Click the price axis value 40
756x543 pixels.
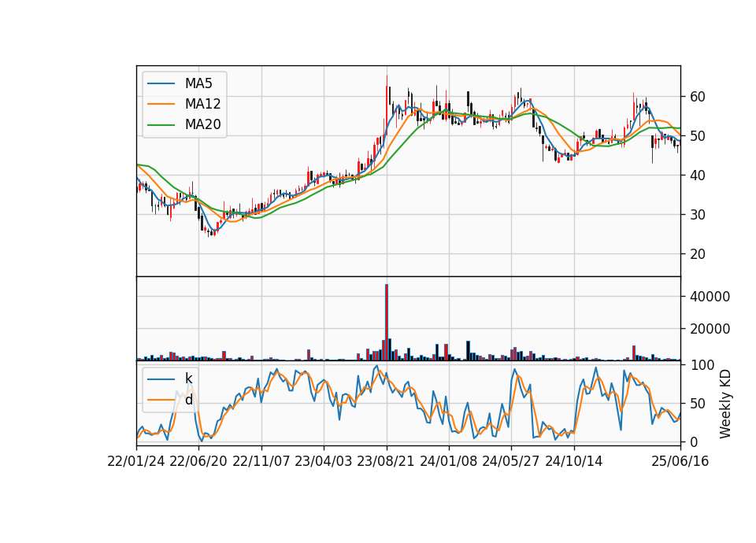(698, 175)
